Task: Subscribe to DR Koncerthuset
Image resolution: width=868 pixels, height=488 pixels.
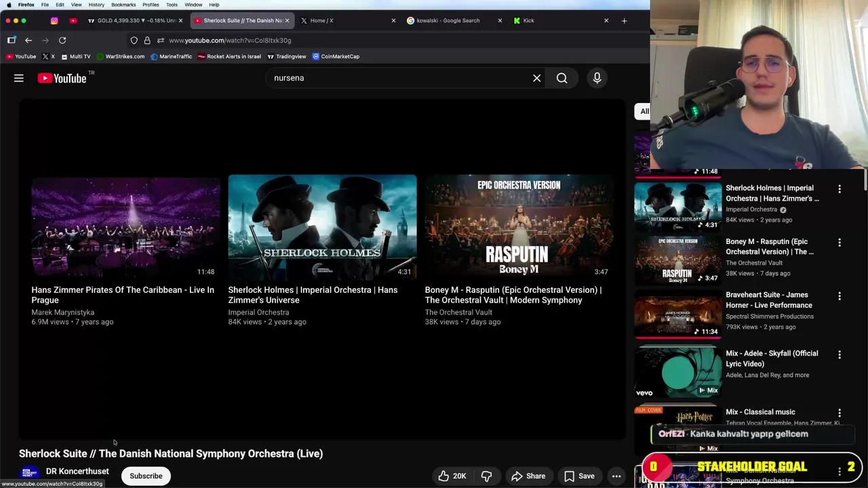Action: tap(146, 476)
